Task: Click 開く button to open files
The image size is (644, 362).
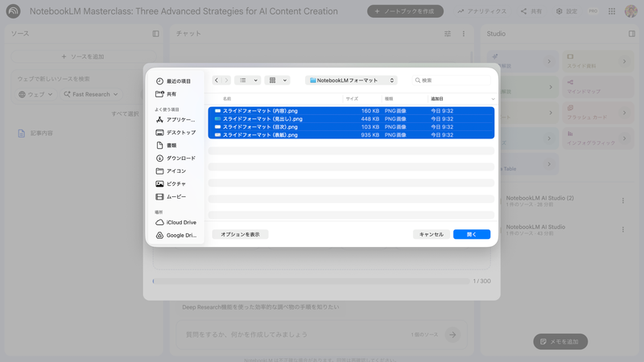Action: tap(472, 234)
